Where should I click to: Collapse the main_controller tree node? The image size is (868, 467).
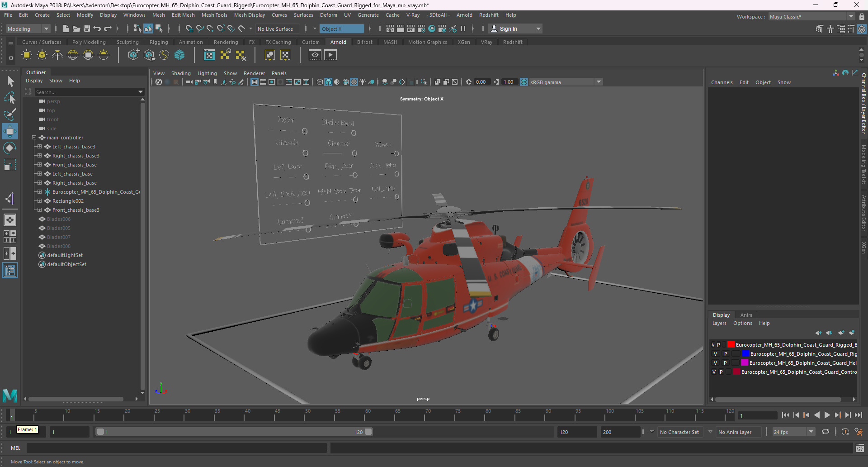coord(34,138)
